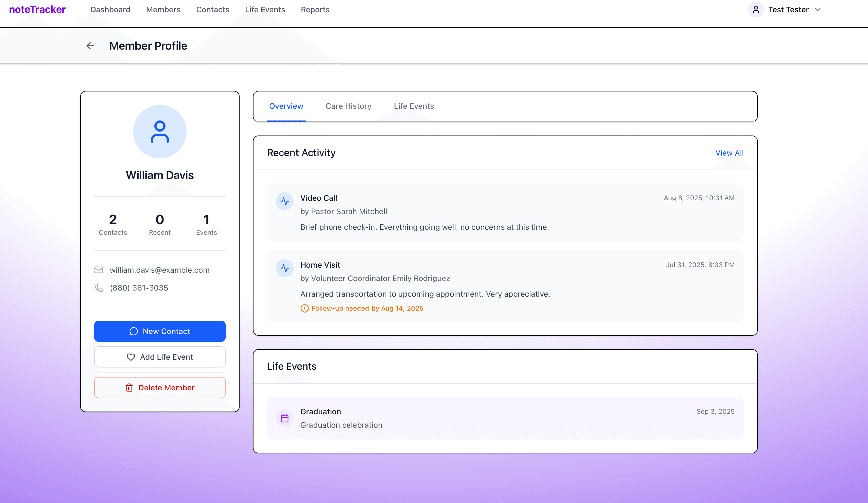Screen dimensions: 868x503
Task: Expand the Test Tester account dropdown
Action: click(x=818, y=10)
